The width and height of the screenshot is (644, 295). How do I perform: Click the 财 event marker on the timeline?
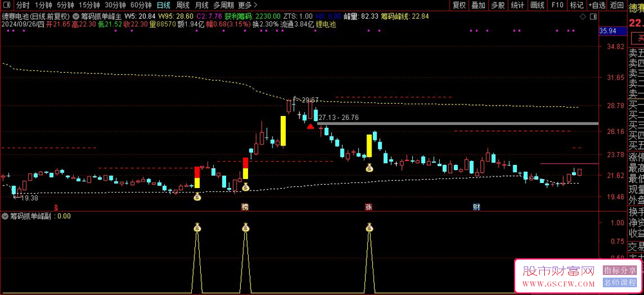[x=477, y=207]
